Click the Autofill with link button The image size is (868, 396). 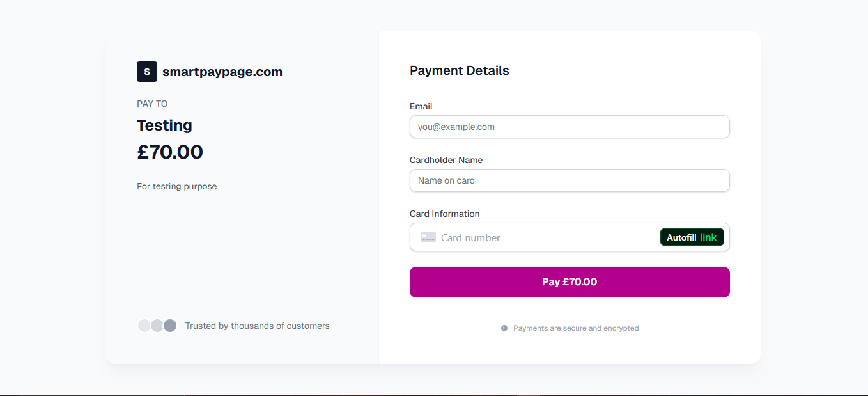692,237
